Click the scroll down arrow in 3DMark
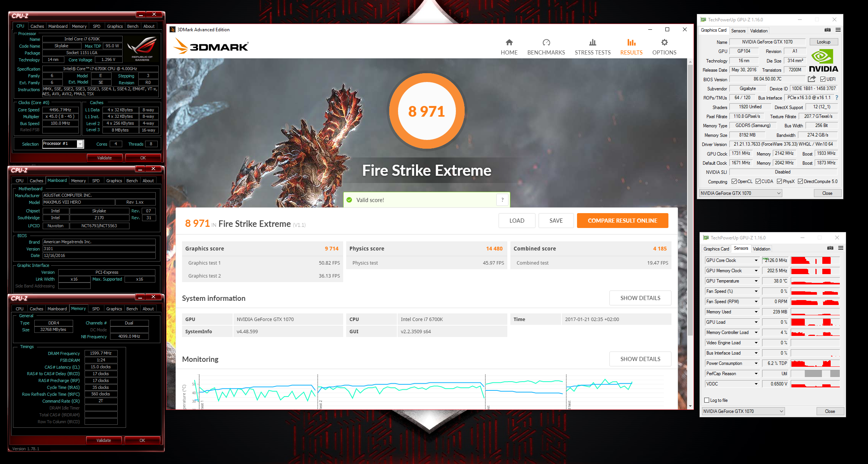 [x=690, y=406]
